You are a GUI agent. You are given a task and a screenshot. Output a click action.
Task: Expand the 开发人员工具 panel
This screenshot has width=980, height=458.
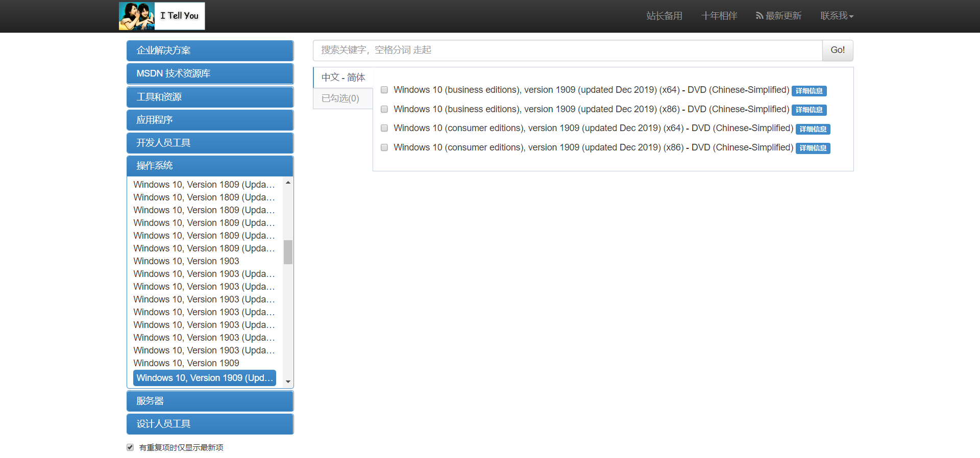210,143
